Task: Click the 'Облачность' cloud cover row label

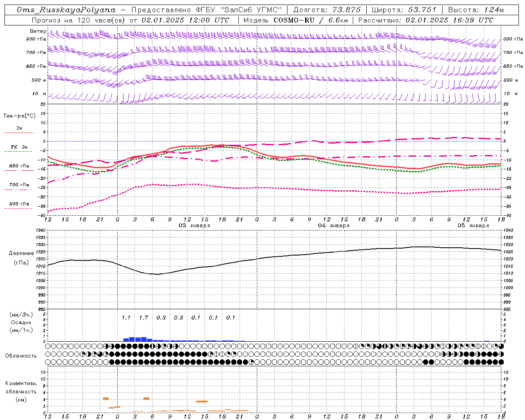Action: coord(21,356)
